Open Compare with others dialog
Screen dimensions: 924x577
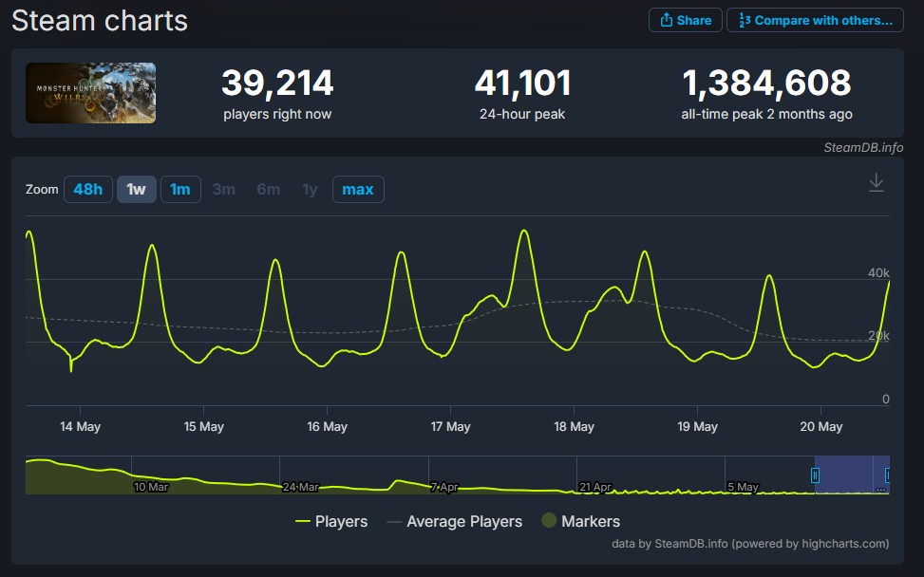pyautogui.click(x=815, y=20)
